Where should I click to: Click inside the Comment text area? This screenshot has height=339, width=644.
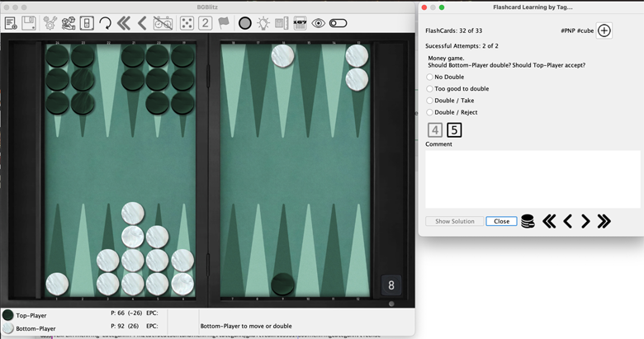[533, 179]
